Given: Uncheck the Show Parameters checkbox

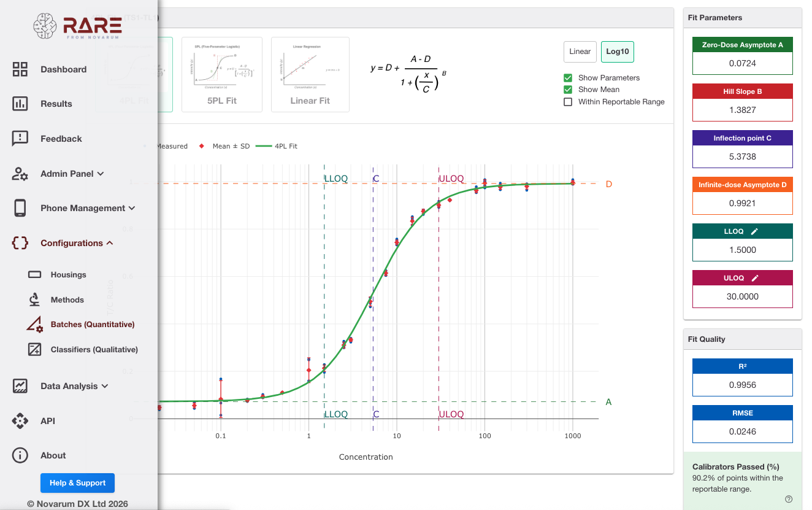Looking at the screenshot, I should (x=568, y=78).
